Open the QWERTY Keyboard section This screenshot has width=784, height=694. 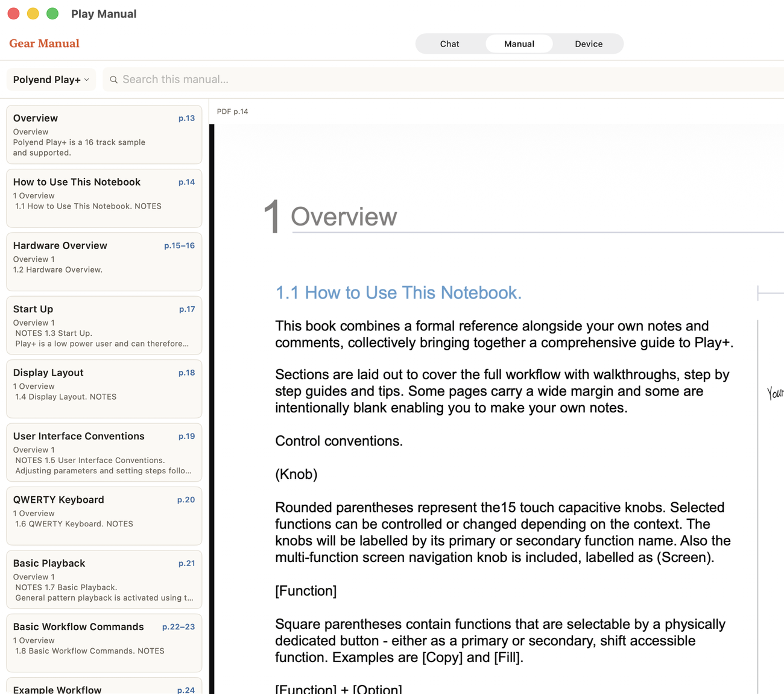click(104, 516)
